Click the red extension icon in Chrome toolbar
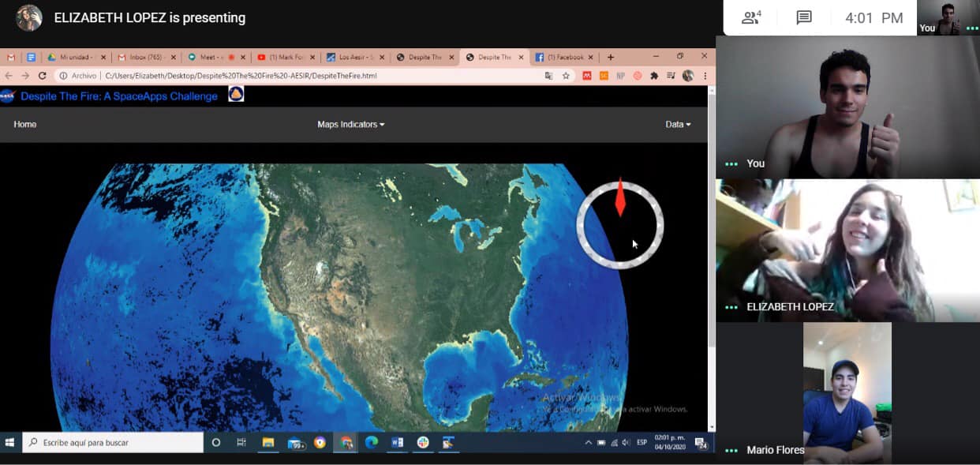The width and height of the screenshot is (980, 465). click(x=586, y=76)
